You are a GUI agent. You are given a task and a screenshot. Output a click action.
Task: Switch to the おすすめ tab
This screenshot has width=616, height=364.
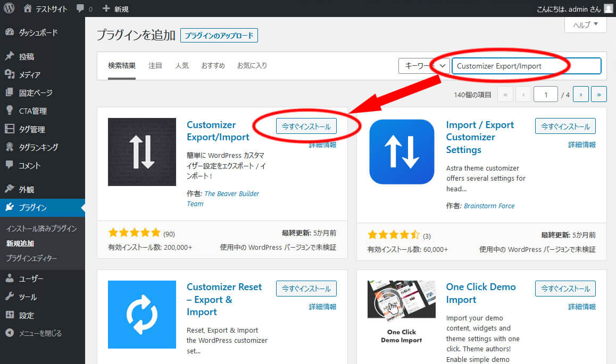(x=213, y=65)
